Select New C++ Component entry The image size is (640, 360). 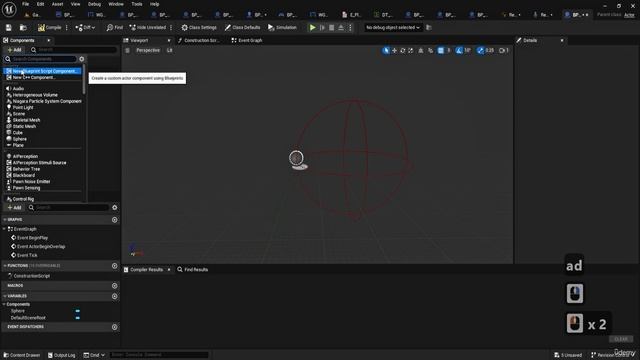pos(42,77)
